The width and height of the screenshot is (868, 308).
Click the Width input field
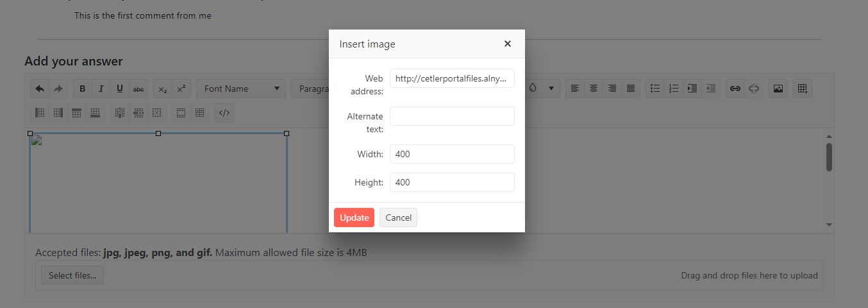coord(452,154)
